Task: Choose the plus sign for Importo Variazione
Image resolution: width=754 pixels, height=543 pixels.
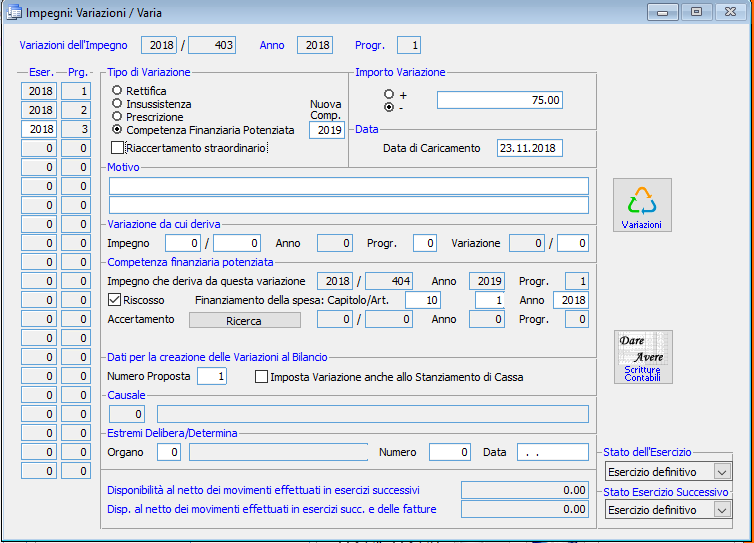Action: coord(389,94)
